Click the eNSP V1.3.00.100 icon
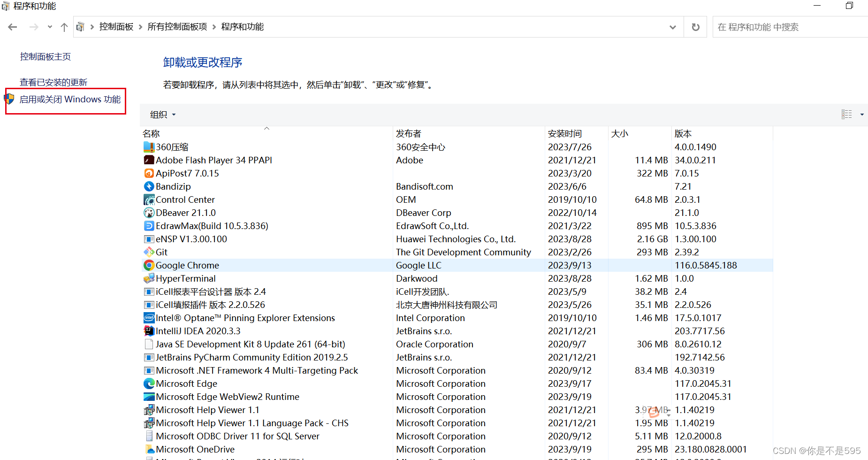The image size is (868, 460). pyautogui.click(x=149, y=239)
